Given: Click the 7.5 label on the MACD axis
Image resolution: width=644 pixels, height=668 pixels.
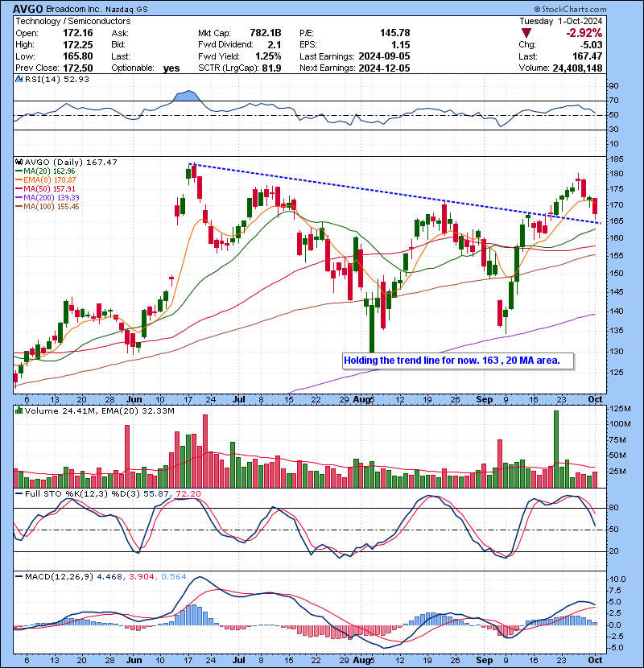Looking at the screenshot, I should [x=617, y=591].
